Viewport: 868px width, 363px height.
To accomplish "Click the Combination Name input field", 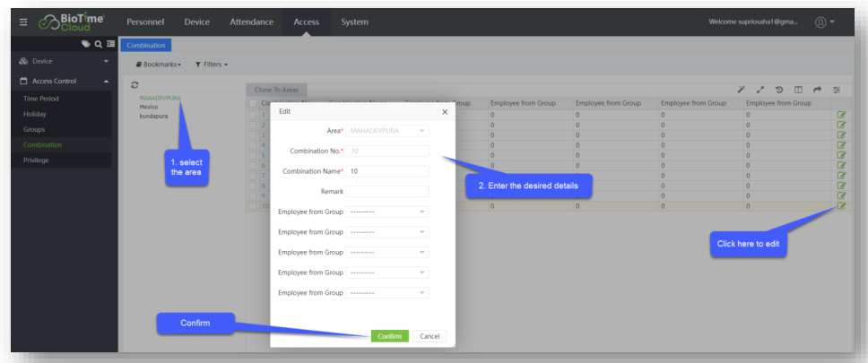I will pos(387,171).
